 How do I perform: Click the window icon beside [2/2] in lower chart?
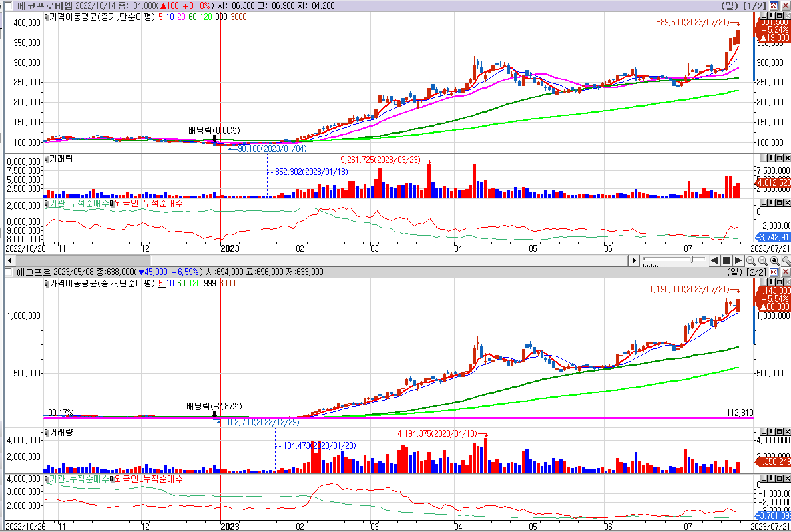coord(774,272)
